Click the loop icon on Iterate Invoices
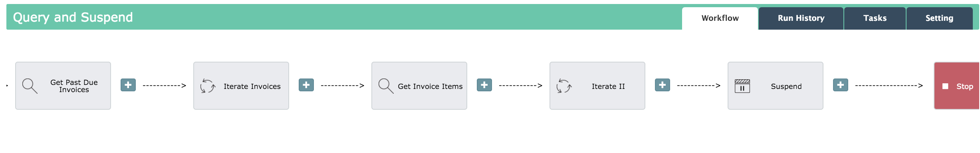Screen dimensions: 980x153 coord(208,86)
